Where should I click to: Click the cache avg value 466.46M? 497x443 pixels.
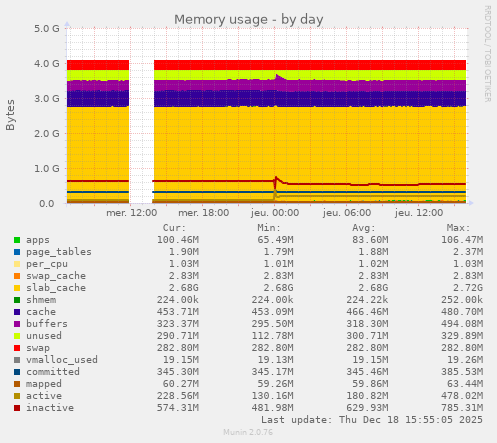coord(367,312)
